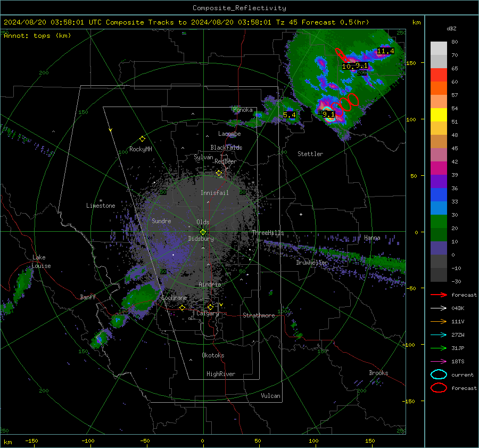Click the header timestamp 2024/08/20 03:58:01 UTC
The height and width of the screenshot is (448, 479).
[53, 22]
